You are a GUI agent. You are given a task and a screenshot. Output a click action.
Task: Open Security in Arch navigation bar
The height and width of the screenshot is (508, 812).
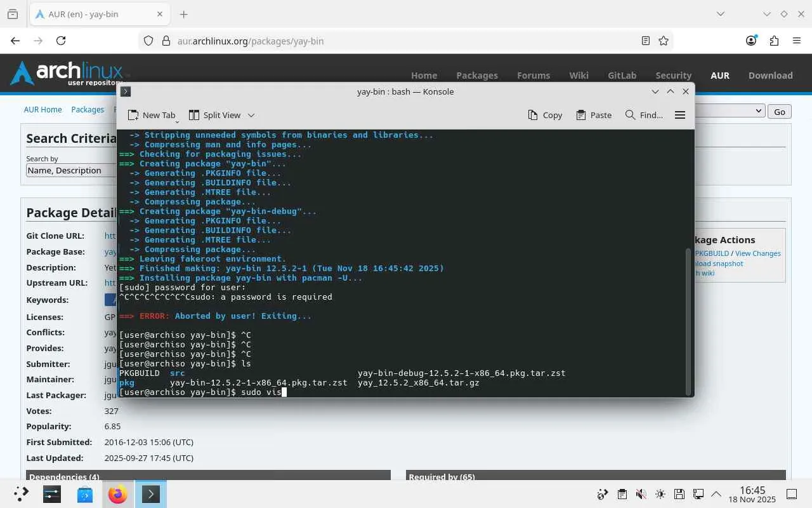(x=673, y=75)
